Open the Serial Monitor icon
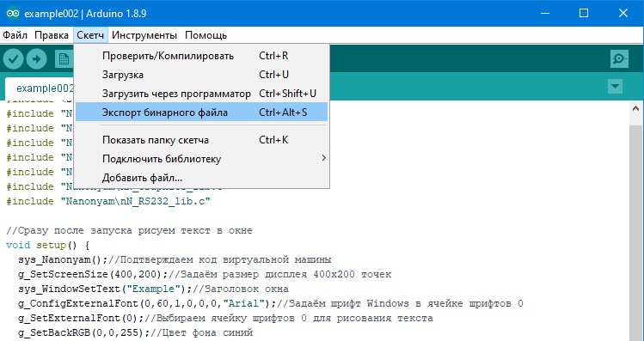 [619, 59]
